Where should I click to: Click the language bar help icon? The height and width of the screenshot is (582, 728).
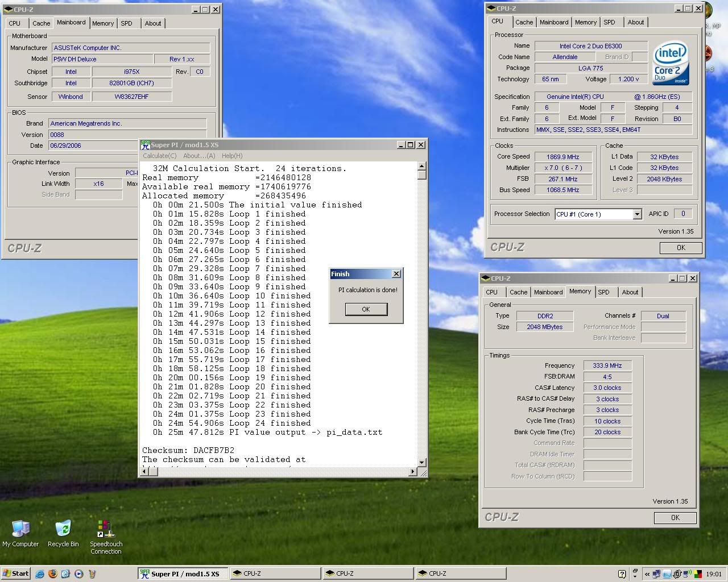point(622,574)
